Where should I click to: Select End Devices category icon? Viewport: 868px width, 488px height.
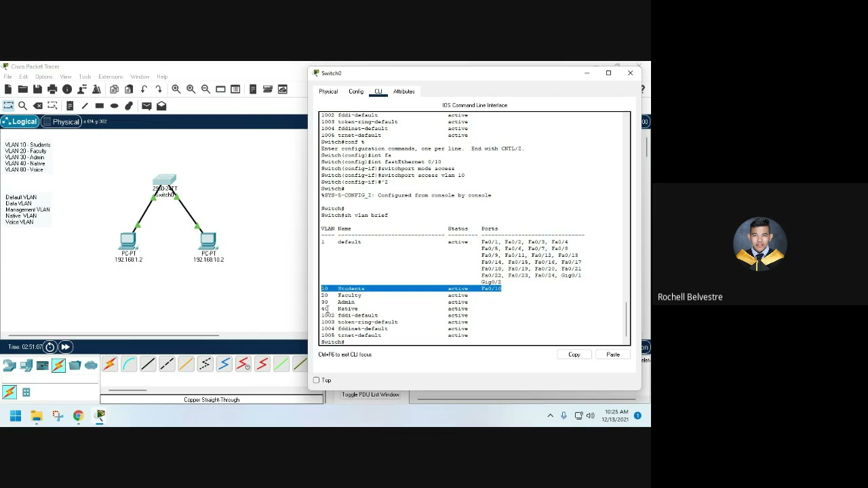click(x=26, y=365)
